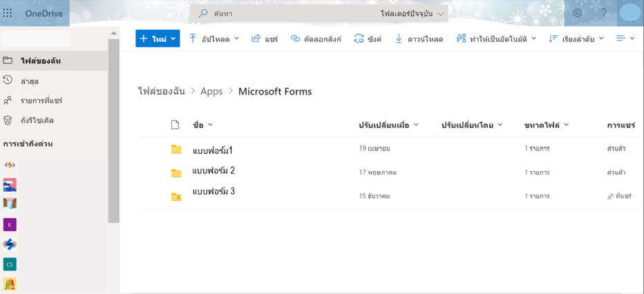
Task: Navigate to Apps in the breadcrumb
Action: tap(211, 91)
